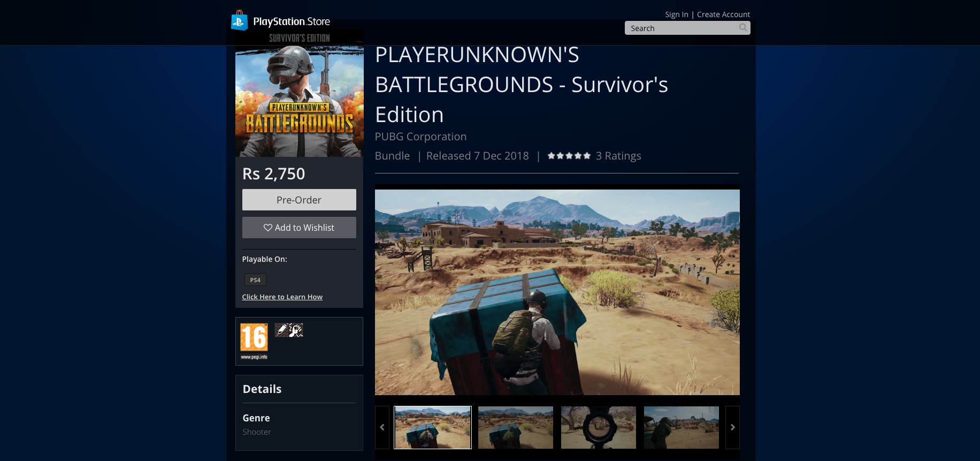Show next screenshots with right arrow

(732, 427)
